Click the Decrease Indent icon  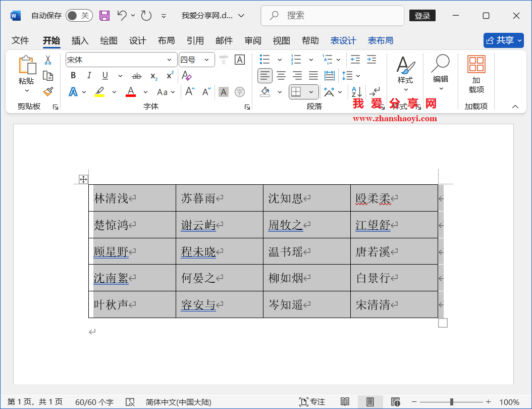pos(355,60)
